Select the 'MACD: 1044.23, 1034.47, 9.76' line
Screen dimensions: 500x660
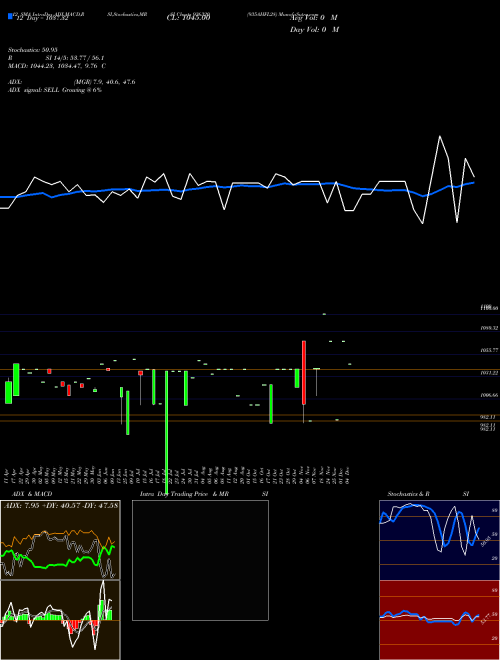(53, 66)
